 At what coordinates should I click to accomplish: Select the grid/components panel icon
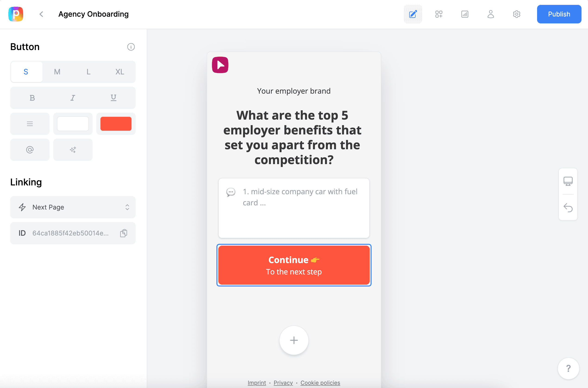(x=439, y=14)
